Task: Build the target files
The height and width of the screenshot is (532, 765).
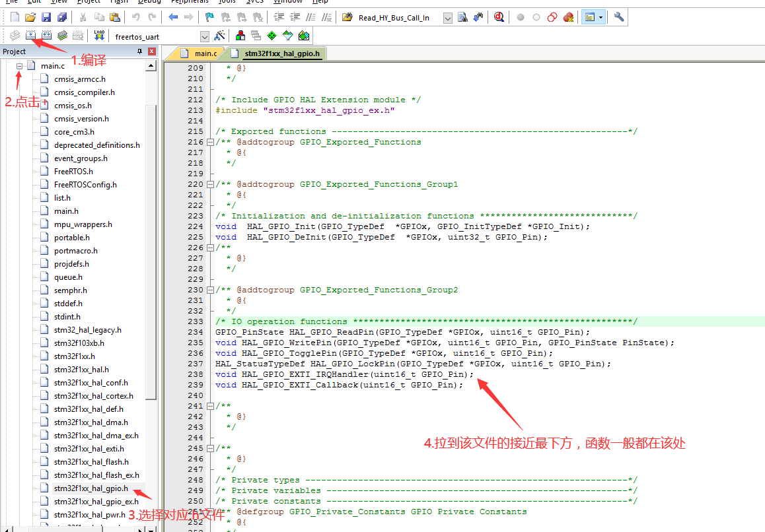Action: (x=31, y=35)
